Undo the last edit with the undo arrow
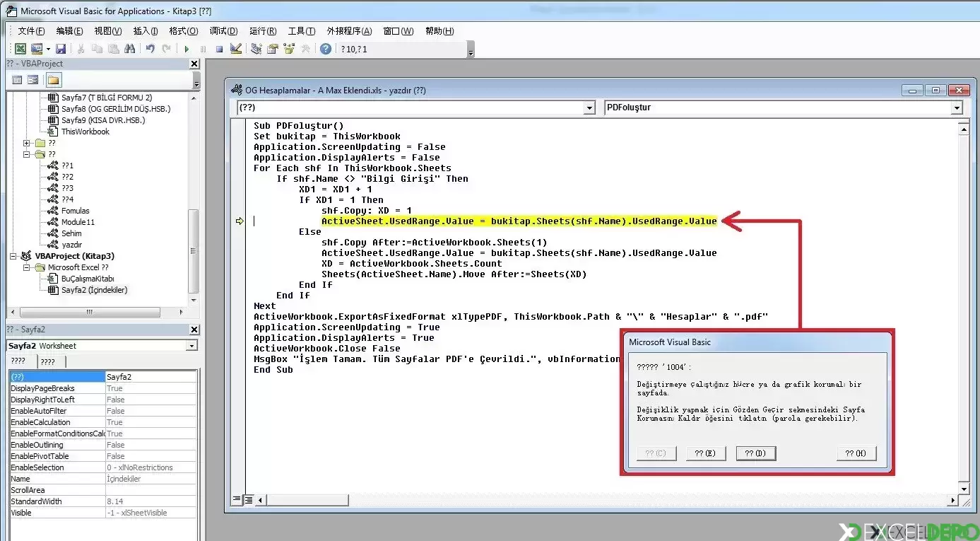The width and height of the screenshot is (980, 541). 150,49
